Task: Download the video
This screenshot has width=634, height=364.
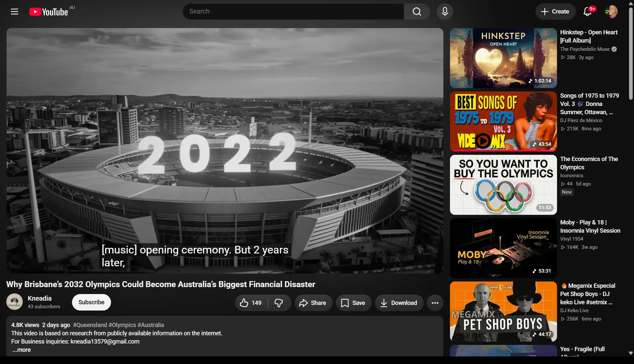Action: tap(399, 303)
